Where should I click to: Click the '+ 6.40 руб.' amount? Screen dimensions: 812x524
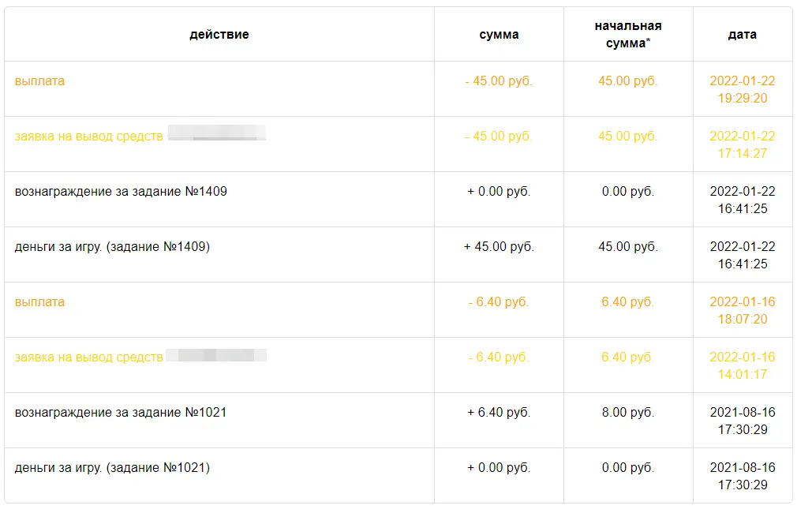coord(499,413)
